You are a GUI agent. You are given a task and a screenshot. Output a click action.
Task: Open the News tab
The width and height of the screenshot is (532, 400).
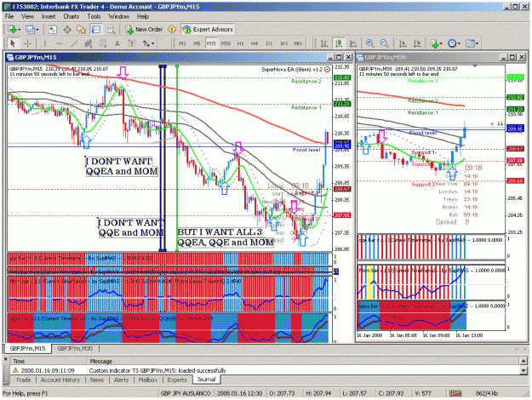97,380
